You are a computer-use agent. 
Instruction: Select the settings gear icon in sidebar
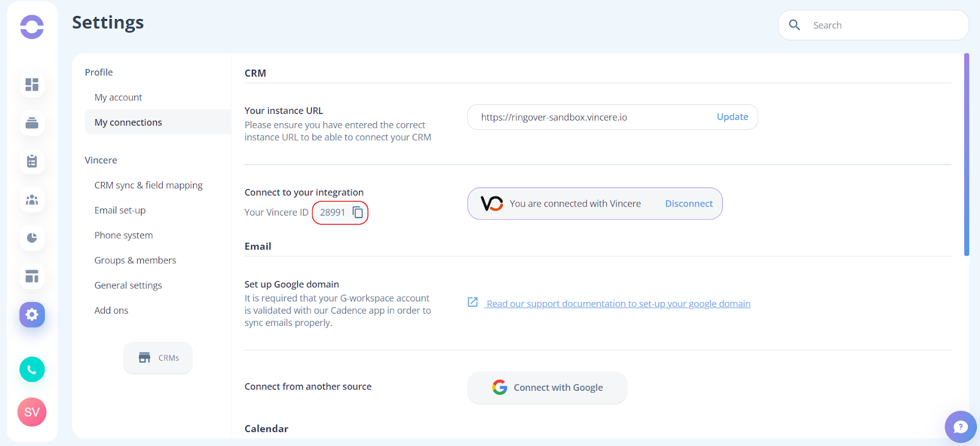pyautogui.click(x=32, y=315)
